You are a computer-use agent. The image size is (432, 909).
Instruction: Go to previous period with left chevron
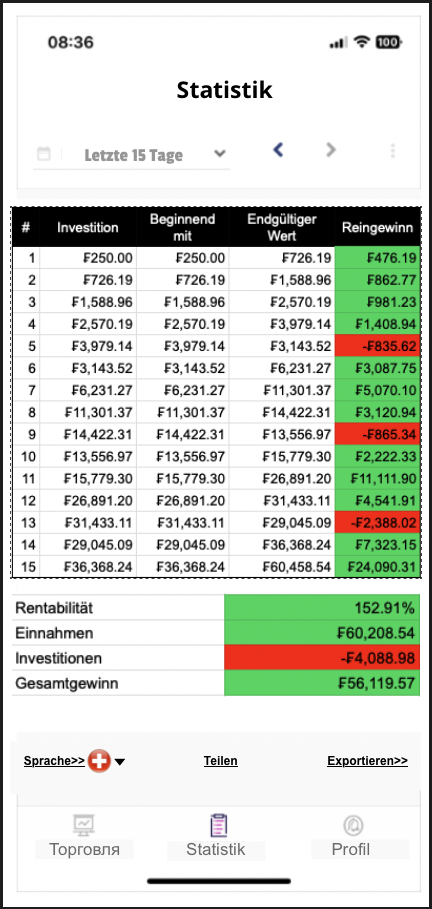278,150
